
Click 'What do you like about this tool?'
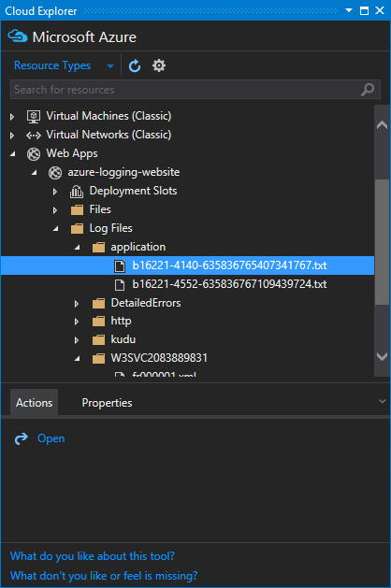[93, 556]
